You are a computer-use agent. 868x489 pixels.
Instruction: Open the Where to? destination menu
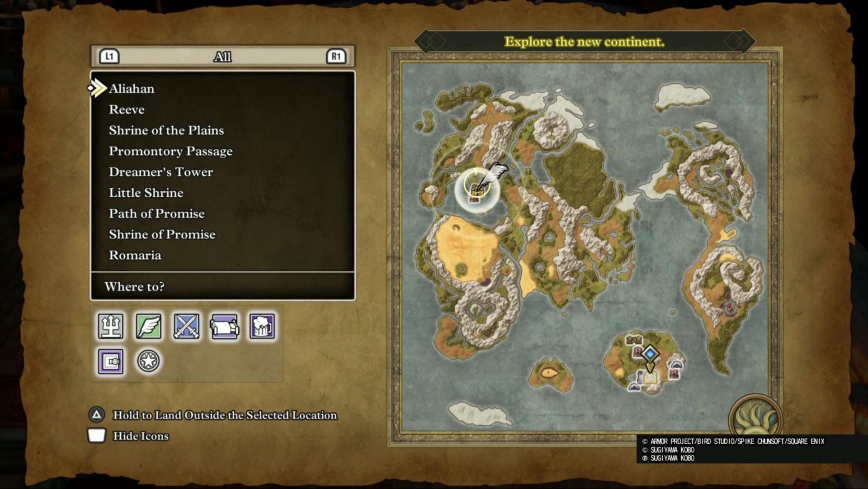pos(224,287)
